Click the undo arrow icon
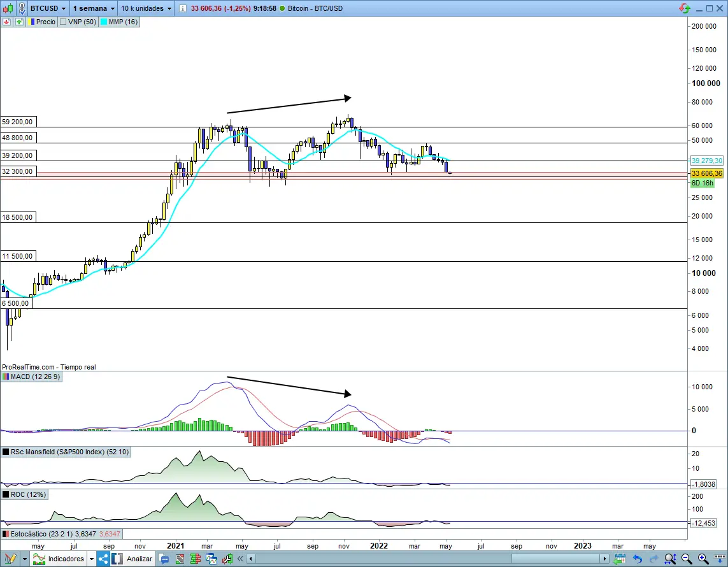 click(637, 559)
